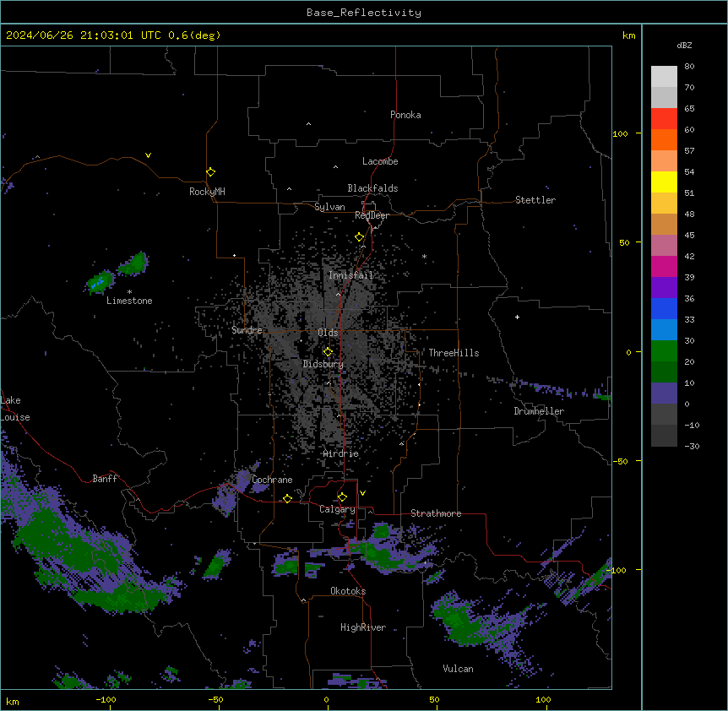Click the Airdrie city label

point(341,453)
